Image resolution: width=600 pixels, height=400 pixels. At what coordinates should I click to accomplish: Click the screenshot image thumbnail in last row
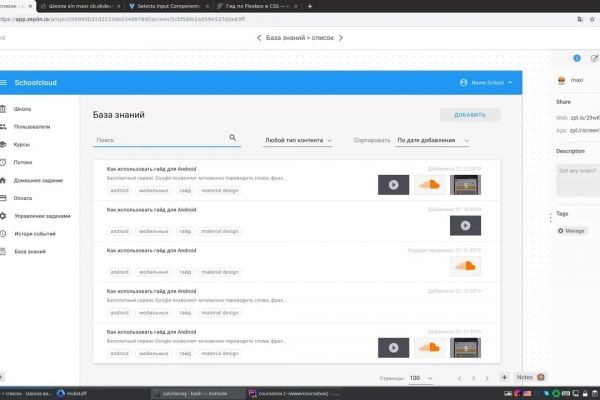pos(465,348)
